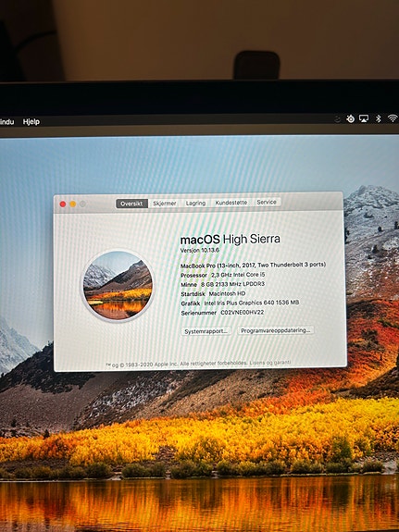Click the dimmed sync status icon
Screen dimensions: 399x532
click(x=337, y=119)
